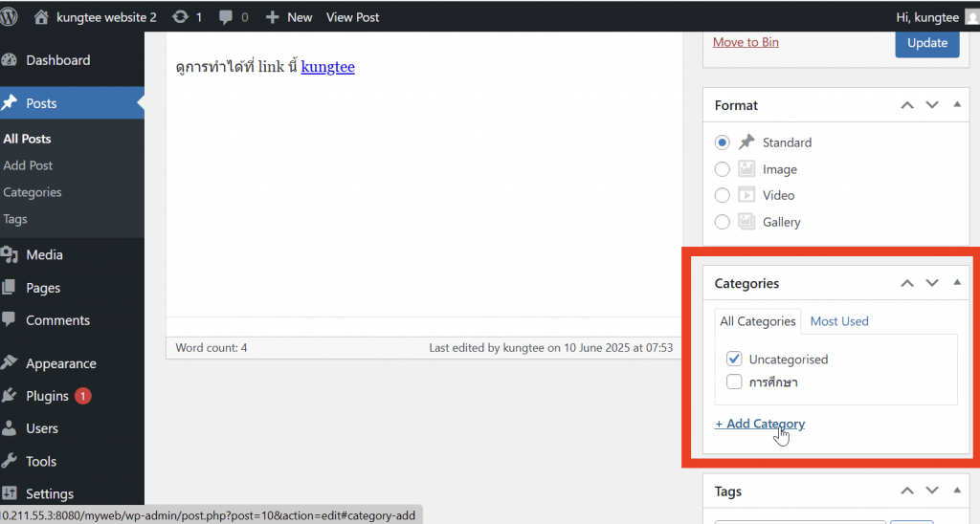The height and width of the screenshot is (524, 980).
Task: Open the Users menu
Action: 42,428
